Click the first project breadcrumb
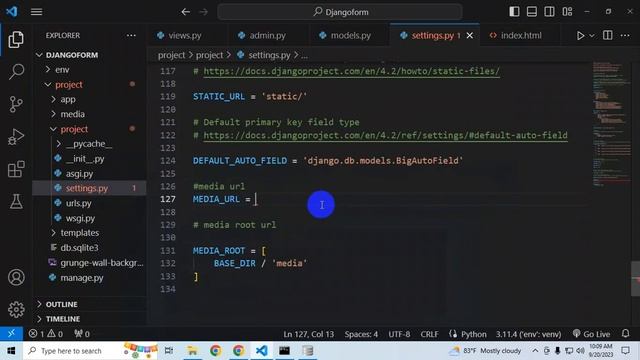640x360 pixels. coord(171,55)
